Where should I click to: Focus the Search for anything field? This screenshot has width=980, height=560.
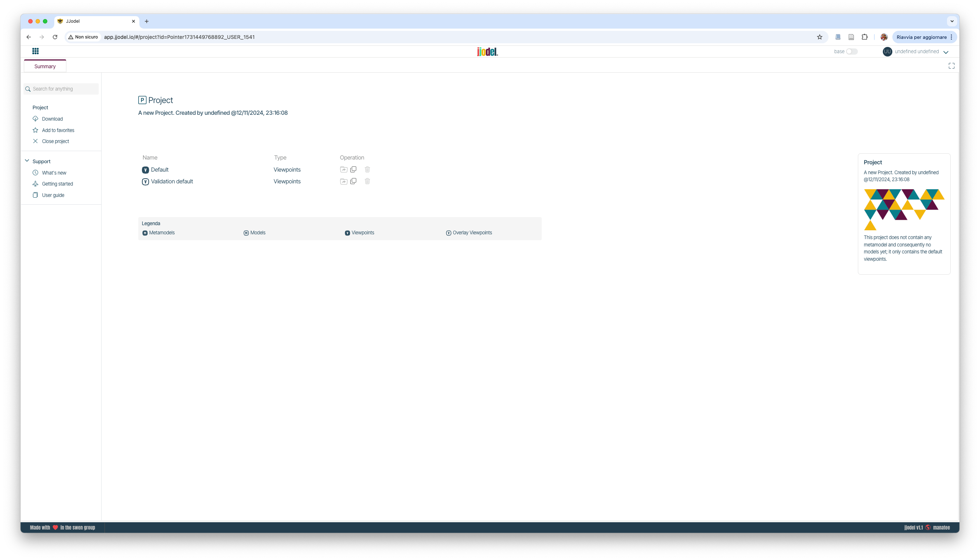pyautogui.click(x=61, y=89)
